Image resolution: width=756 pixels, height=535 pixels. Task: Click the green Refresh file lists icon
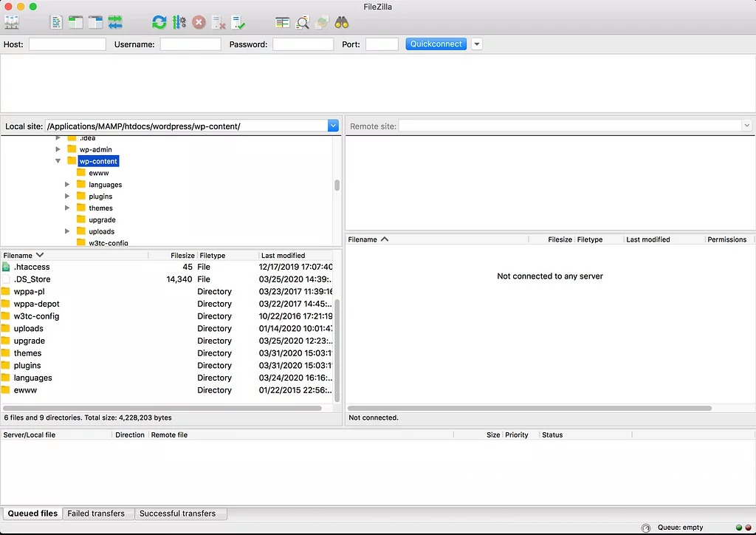(159, 22)
